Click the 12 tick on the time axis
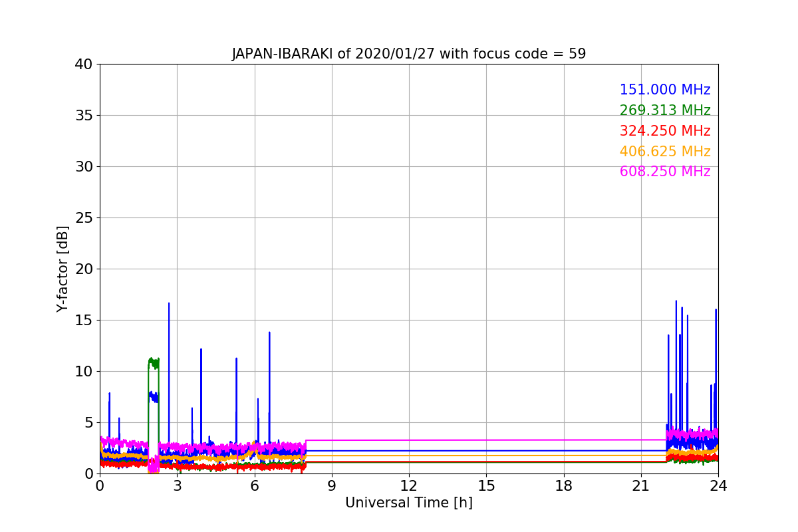The width and height of the screenshot is (798, 532). coord(409,486)
